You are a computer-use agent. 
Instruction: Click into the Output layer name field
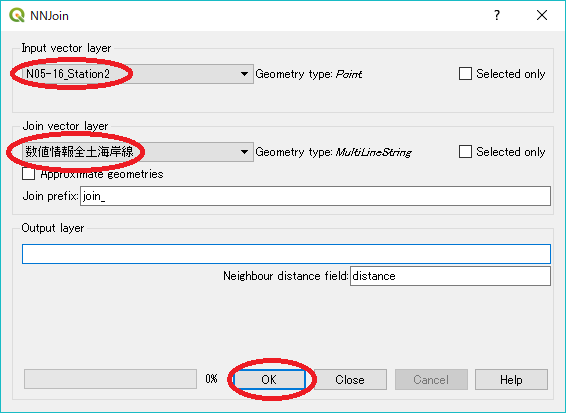(x=286, y=254)
